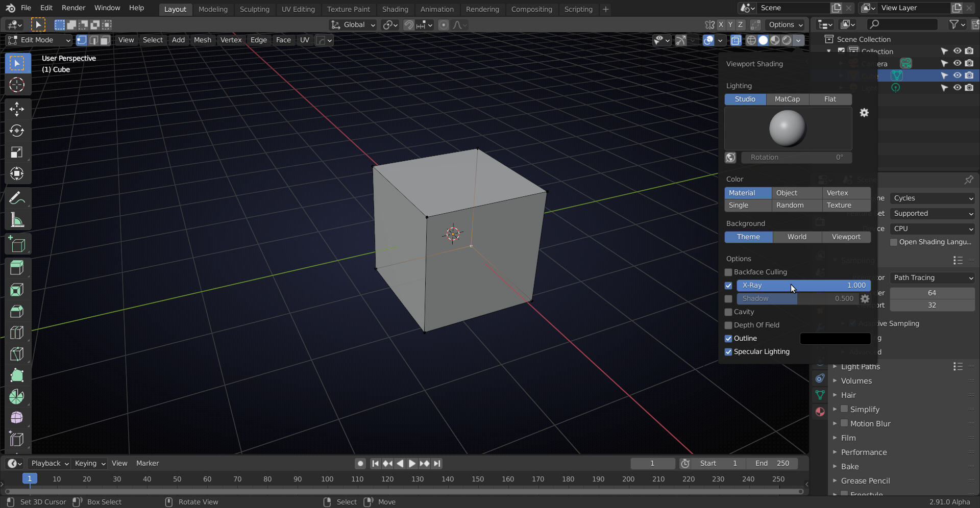Switch to face select mode
This screenshot has height=508, width=980.
(x=105, y=40)
